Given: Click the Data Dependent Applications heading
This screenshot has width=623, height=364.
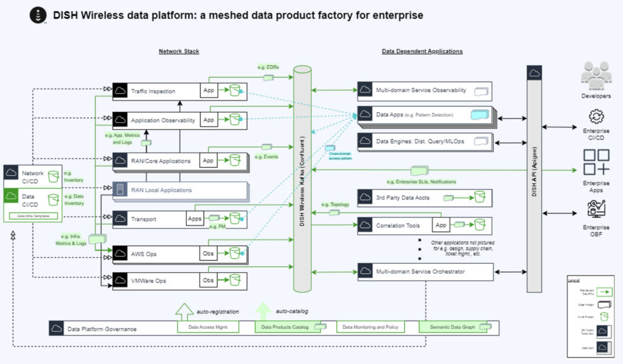Looking at the screenshot, I should point(422,51).
